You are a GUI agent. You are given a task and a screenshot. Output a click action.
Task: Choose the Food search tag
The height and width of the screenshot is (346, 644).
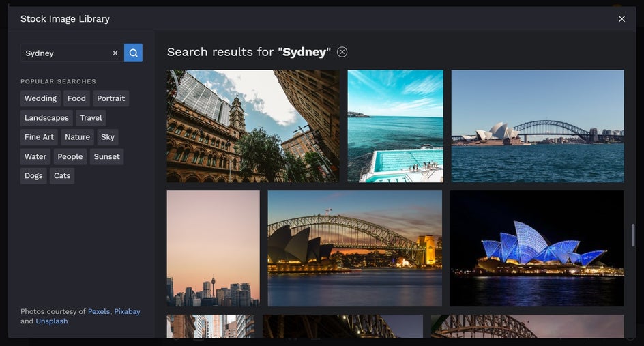[x=76, y=98]
